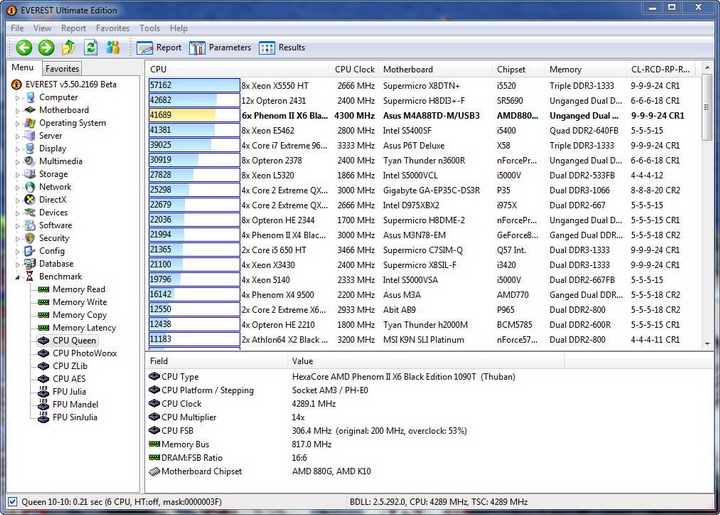Sort by Chipset column header

coord(518,69)
